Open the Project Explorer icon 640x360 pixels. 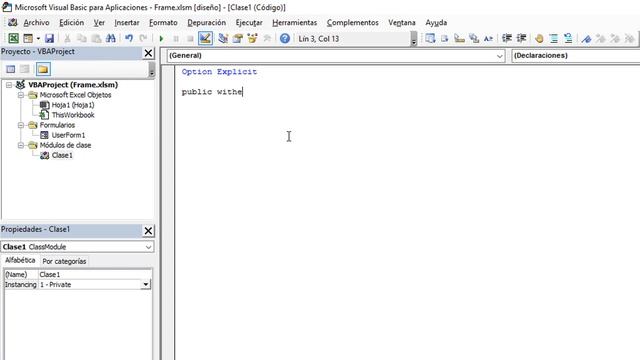pos(223,38)
